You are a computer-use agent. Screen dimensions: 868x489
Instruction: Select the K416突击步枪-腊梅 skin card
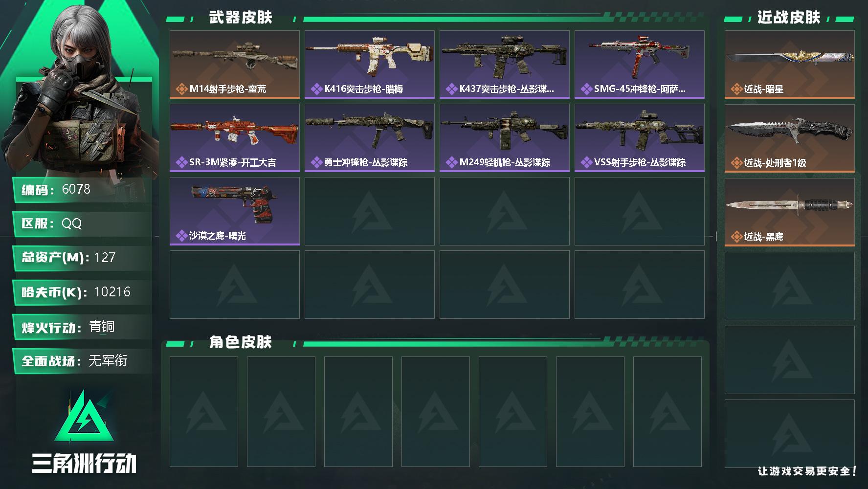[370, 65]
